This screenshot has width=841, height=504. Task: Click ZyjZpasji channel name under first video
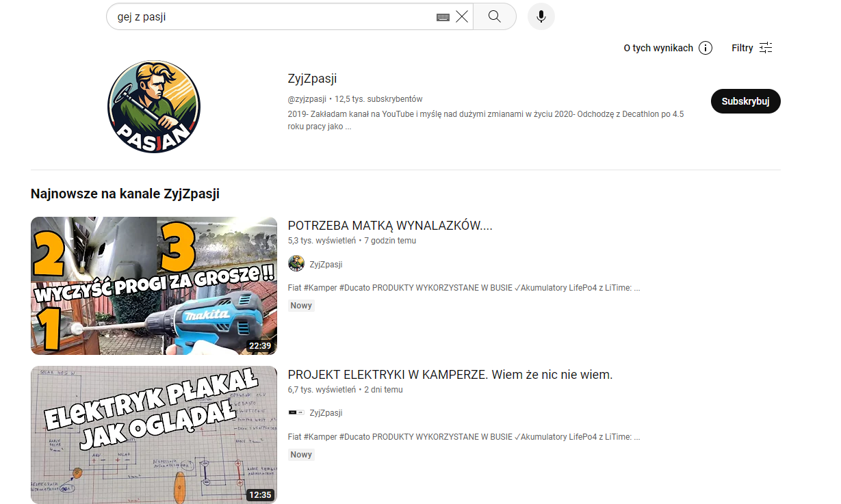coord(326,264)
